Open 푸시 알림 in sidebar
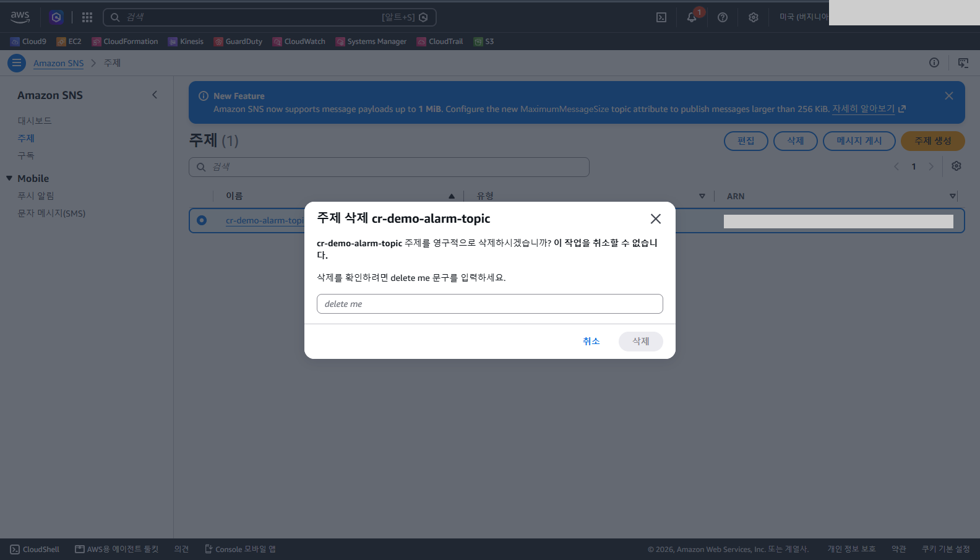The height and width of the screenshot is (560, 980). point(36,196)
